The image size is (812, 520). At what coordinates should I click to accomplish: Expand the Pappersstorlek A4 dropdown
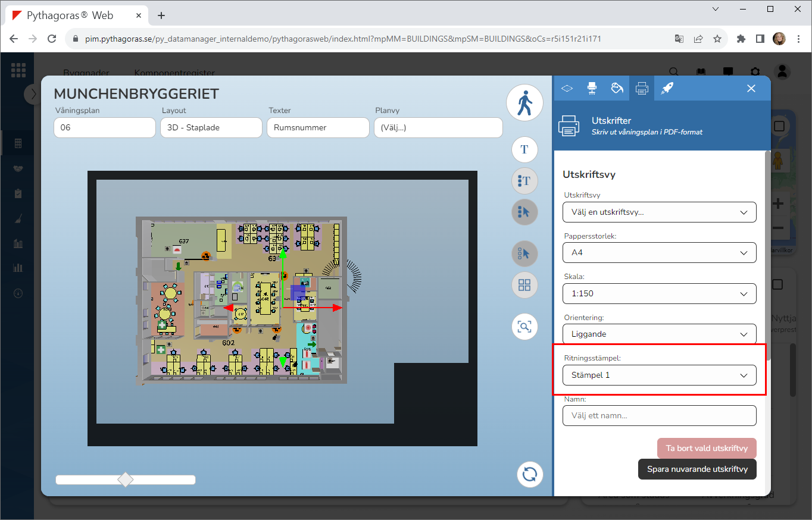coord(659,253)
